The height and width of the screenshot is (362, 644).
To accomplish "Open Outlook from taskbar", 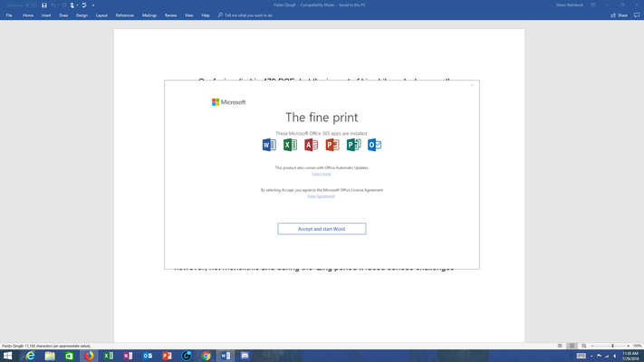I will pyautogui.click(x=148, y=356).
